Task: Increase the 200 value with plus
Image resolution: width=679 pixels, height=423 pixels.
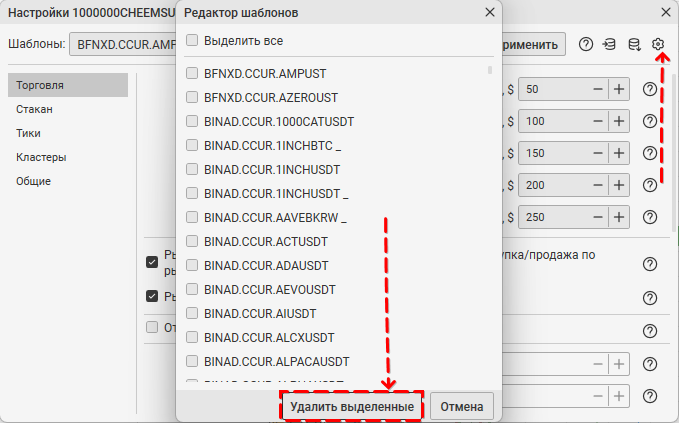Action: pos(619,185)
